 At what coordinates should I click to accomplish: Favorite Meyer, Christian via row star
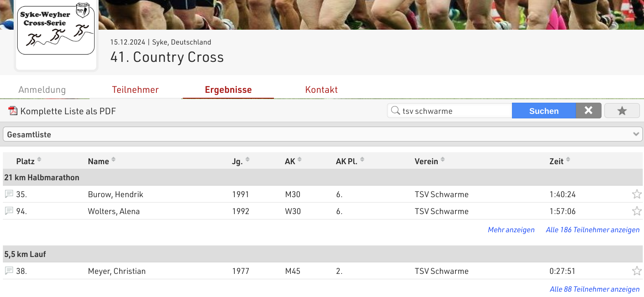pyautogui.click(x=637, y=271)
